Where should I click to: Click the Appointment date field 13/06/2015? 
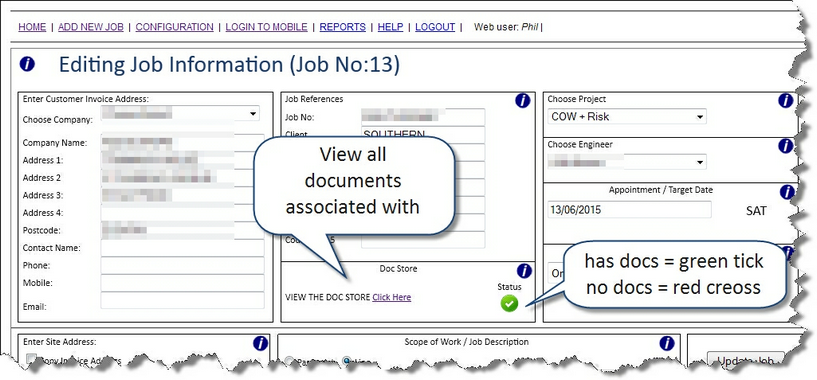pos(629,210)
